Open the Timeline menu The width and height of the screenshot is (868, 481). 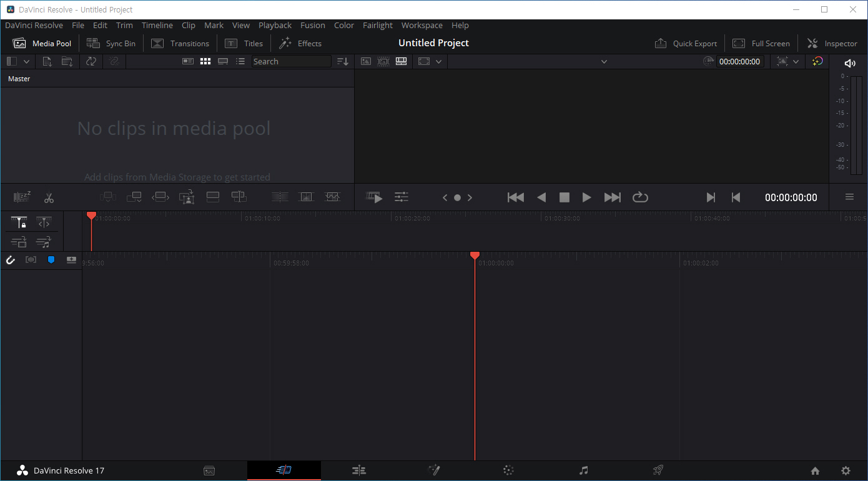click(157, 26)
